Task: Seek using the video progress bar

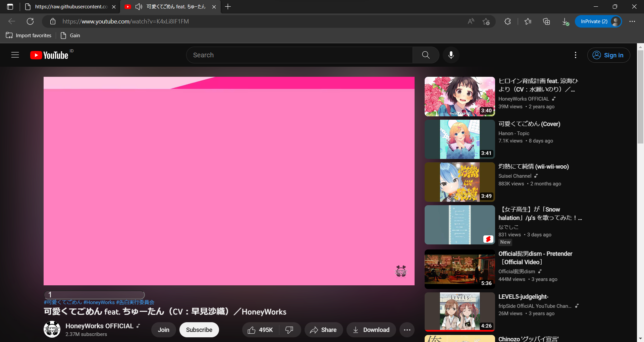Action: pos(94,295)
